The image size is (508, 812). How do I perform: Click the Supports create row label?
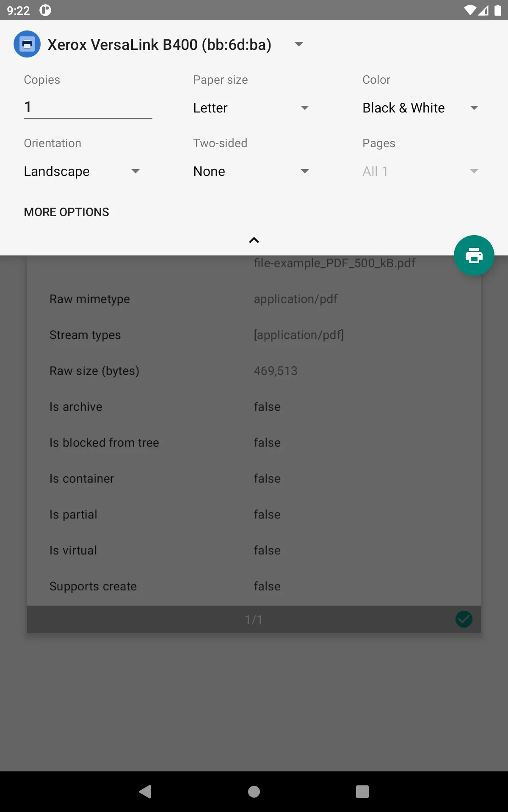[x=93, y=587]
